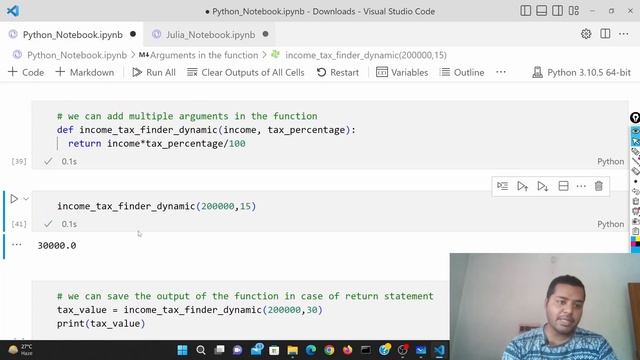Open notebook toolbar overflow menu
Screen dimensions: 640x360
[501, 72]
